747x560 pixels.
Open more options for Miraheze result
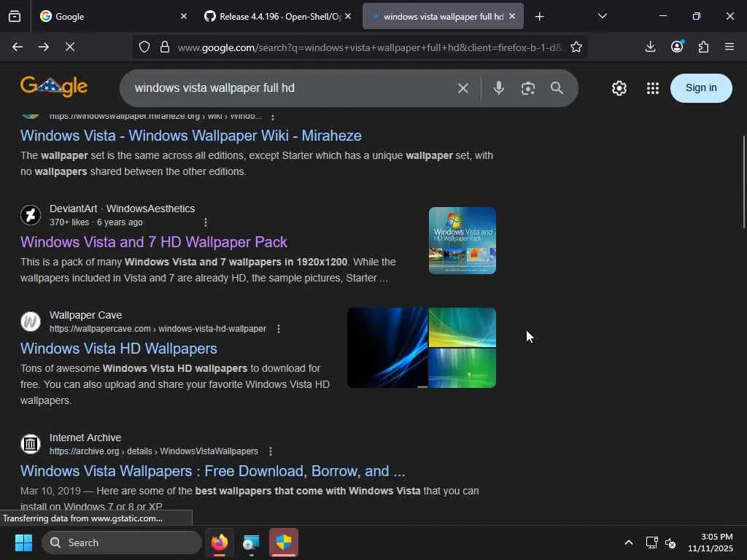(x=273, y=117)
